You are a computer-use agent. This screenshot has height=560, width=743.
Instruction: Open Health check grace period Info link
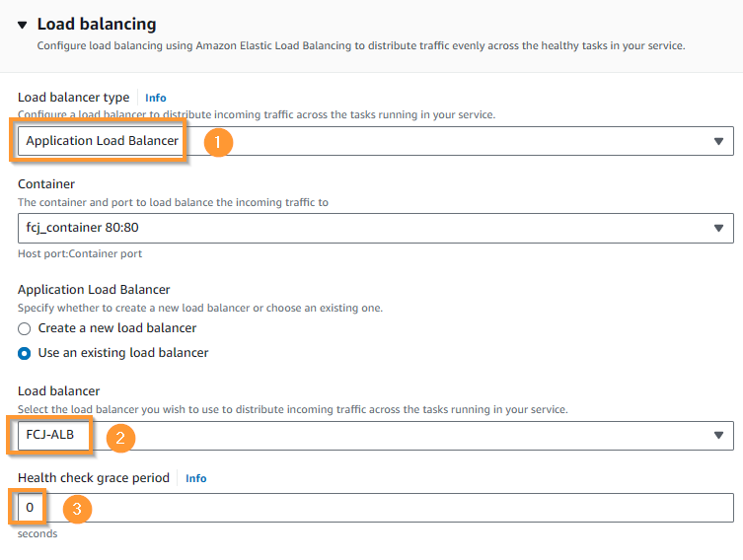click(x=195, y=478)
